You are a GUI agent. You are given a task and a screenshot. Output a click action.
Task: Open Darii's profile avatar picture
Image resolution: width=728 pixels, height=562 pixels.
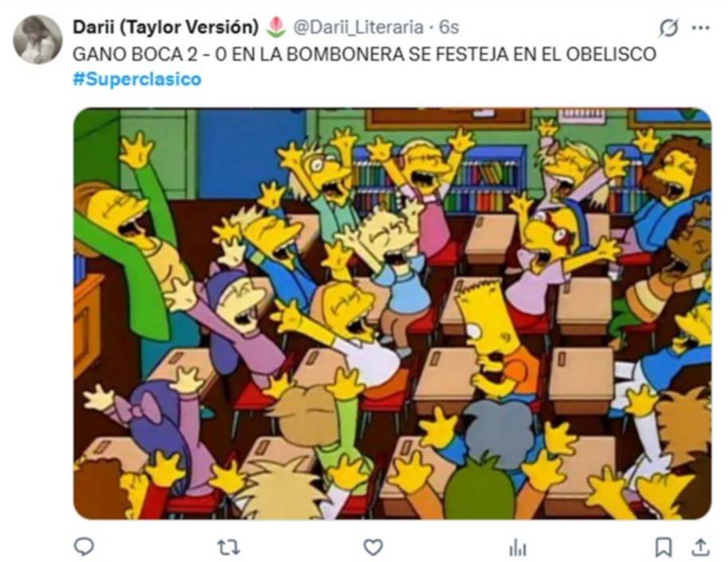37,39
